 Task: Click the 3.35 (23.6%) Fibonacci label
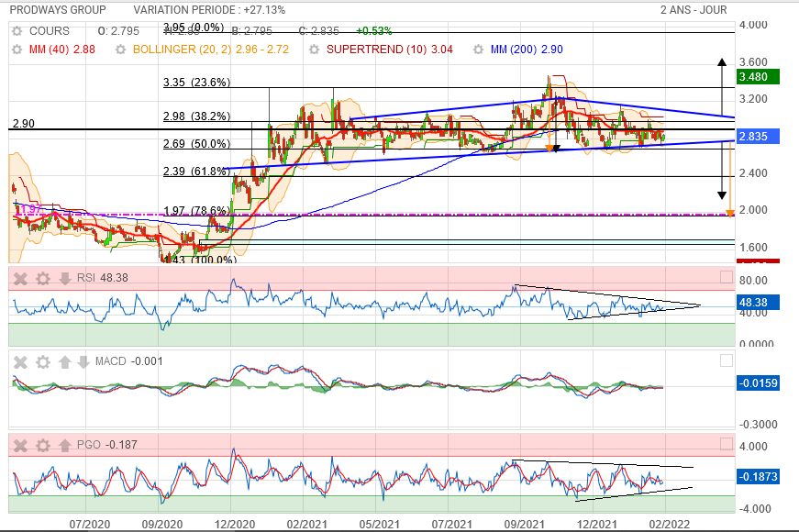(x=196, y=82)
